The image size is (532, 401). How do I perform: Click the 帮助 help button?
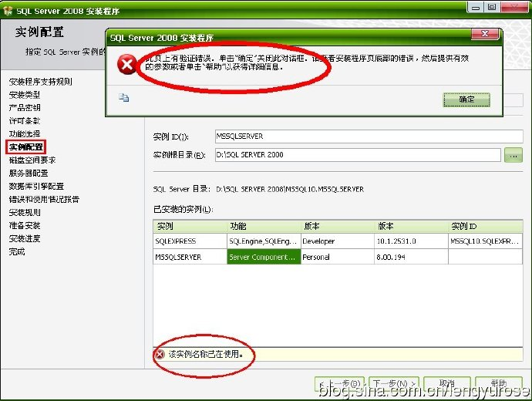click(x=498, y=384)
